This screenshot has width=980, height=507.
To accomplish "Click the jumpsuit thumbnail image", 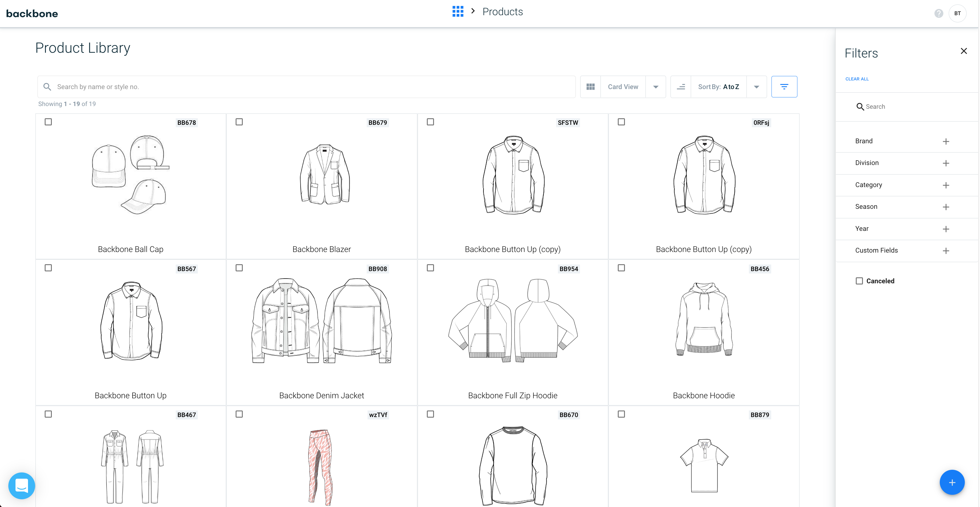I will coord(132,467).
